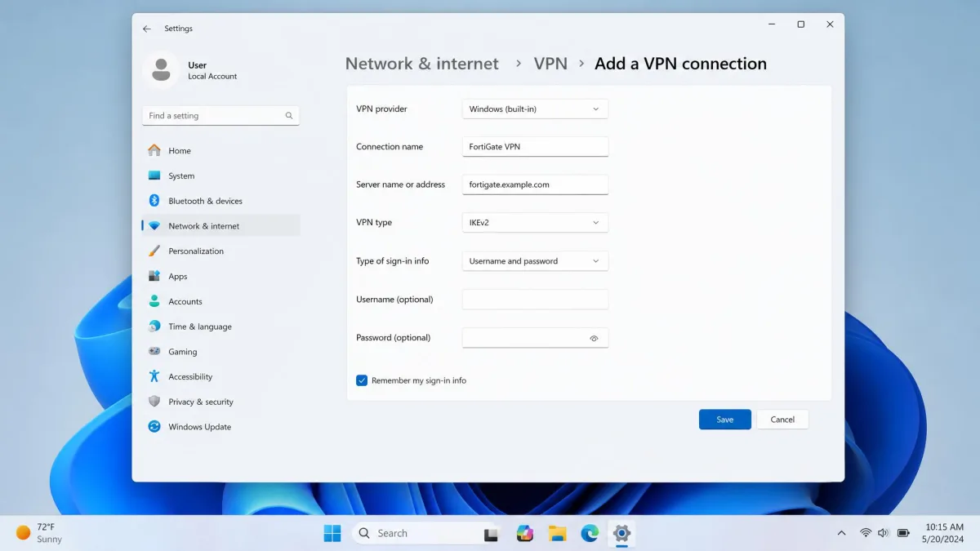Navigate to Privacy & security
The width and height of the screenshot is (980, 551).
(220, 402)
